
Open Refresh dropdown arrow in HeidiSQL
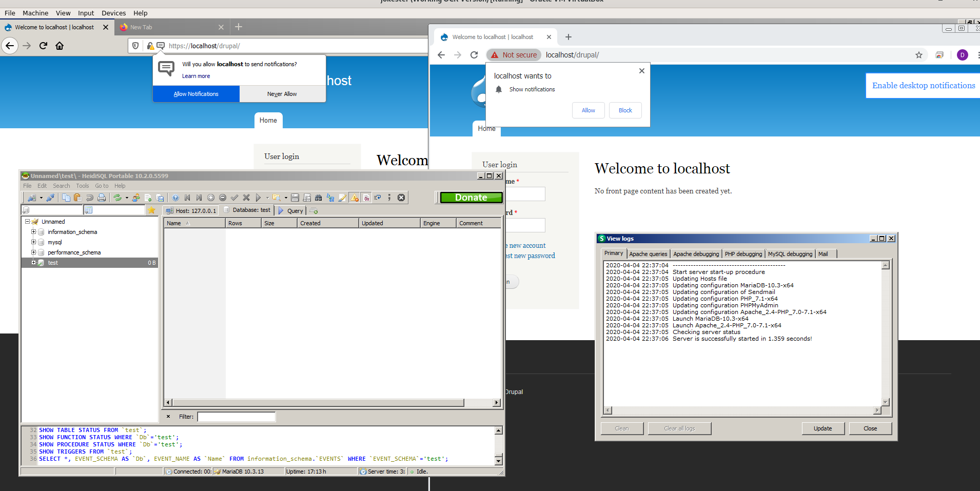(x=127, y=198)
